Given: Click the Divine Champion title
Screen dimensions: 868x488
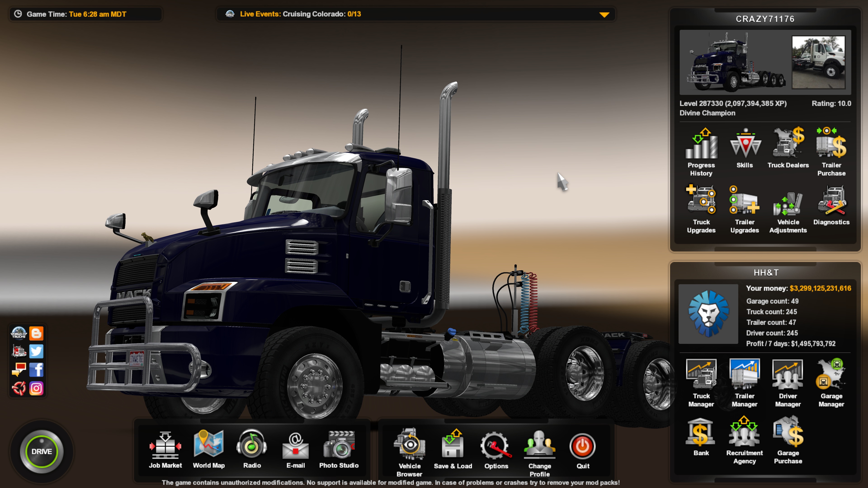Looking at the screenshot, I should coord(707,113).
